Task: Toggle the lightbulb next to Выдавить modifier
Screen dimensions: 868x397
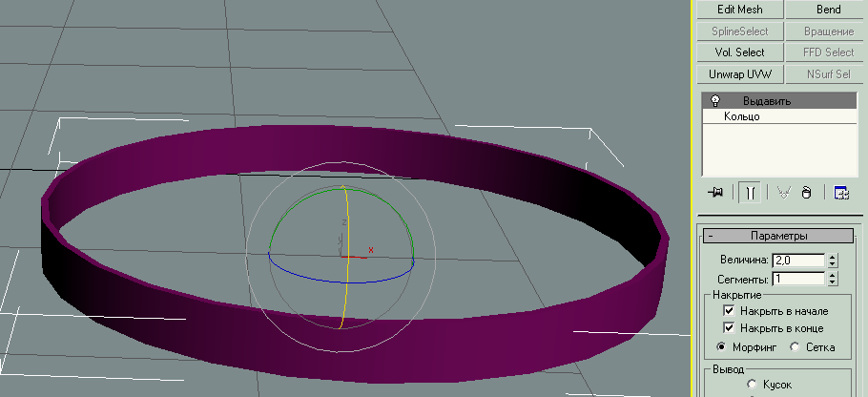Action: [714, 100]
